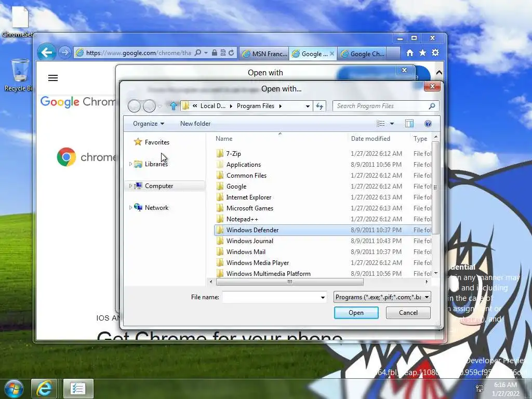Click the vertical scrollbar thumb in file list
This screenshot has width=532, height=399.
tap(436, 188)
